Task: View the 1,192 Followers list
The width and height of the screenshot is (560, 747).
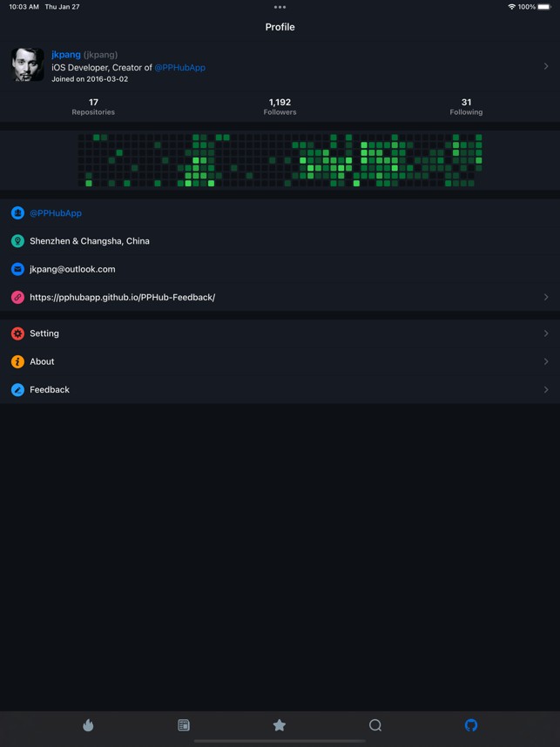Action: [280, 107]
